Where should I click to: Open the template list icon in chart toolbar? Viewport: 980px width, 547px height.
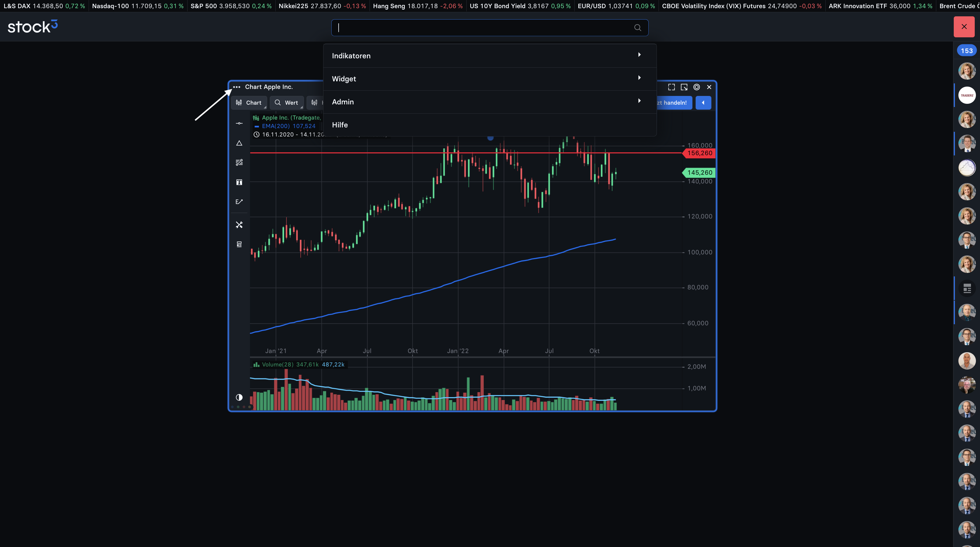click(x=239, y=244)
